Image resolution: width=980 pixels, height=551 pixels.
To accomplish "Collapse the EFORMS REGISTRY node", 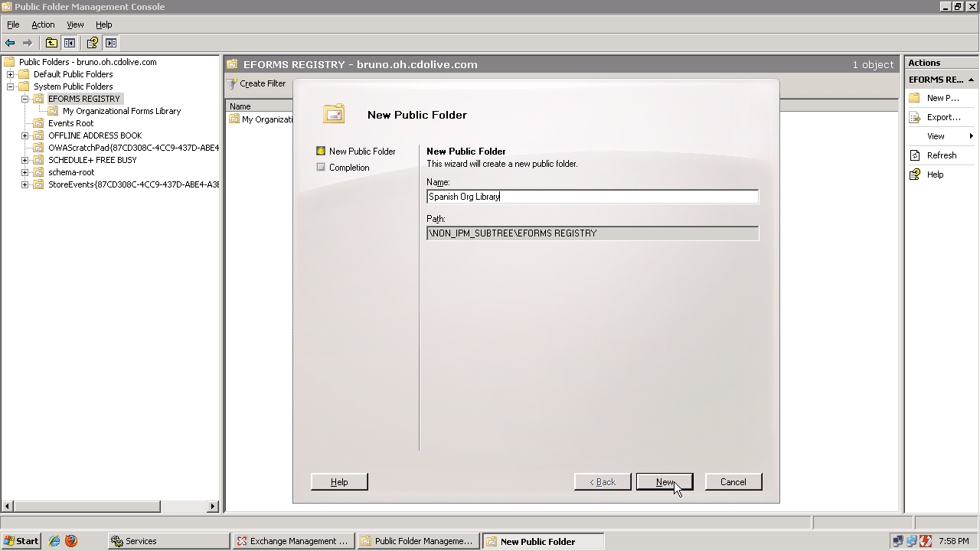I will point(24,99).
